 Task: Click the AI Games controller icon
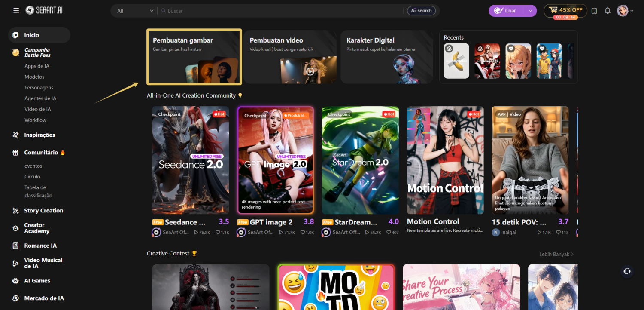pyautogui.click(x=16, y=281)
